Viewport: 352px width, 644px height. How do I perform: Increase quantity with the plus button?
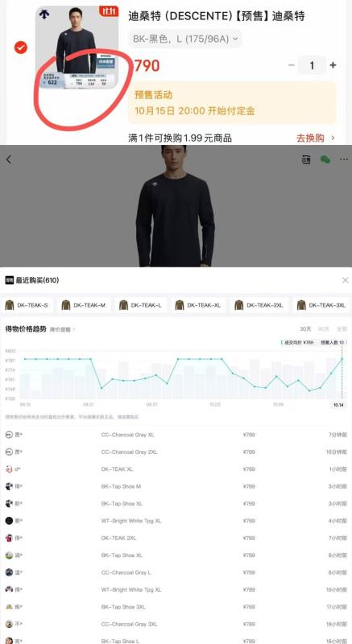tap(333, 65)
